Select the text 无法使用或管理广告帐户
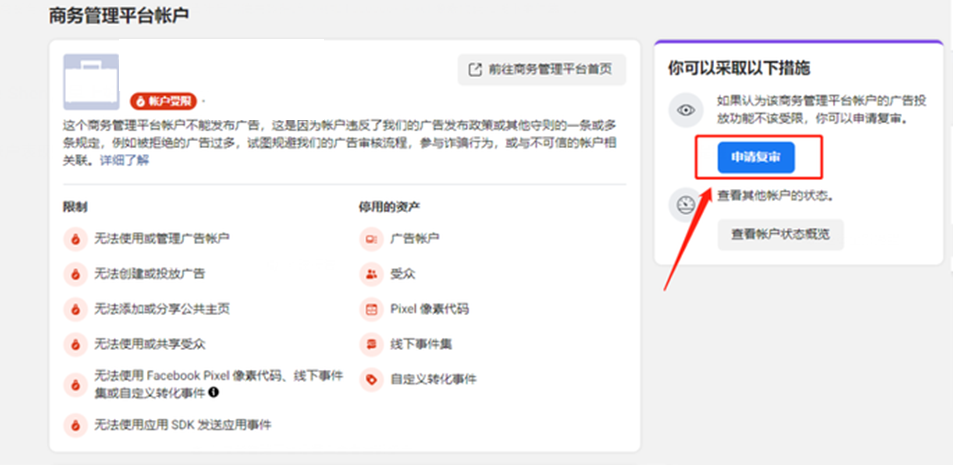 162,239
